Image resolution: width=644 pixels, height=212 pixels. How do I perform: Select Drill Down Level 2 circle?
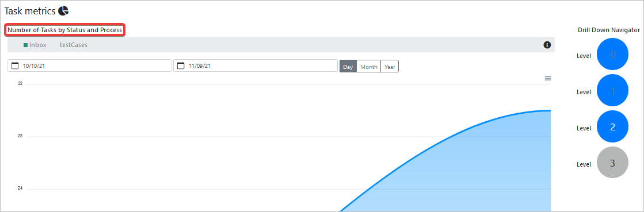point(612,127)
